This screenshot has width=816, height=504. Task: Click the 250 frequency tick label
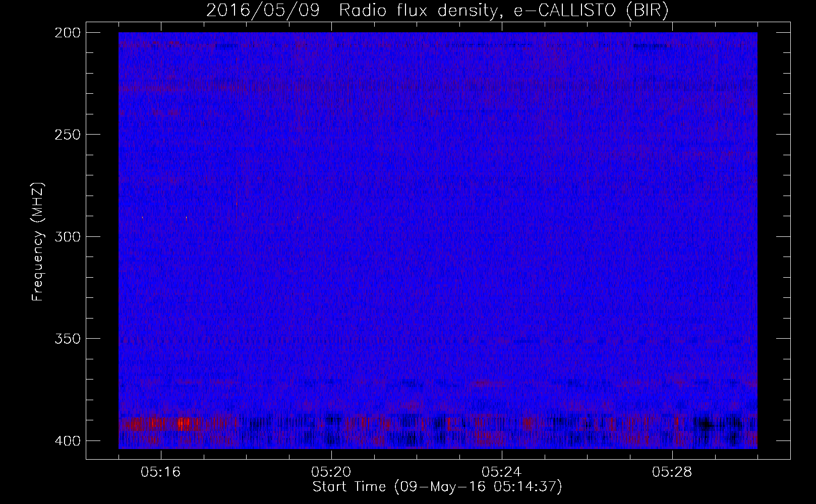(x=67, y=135)
